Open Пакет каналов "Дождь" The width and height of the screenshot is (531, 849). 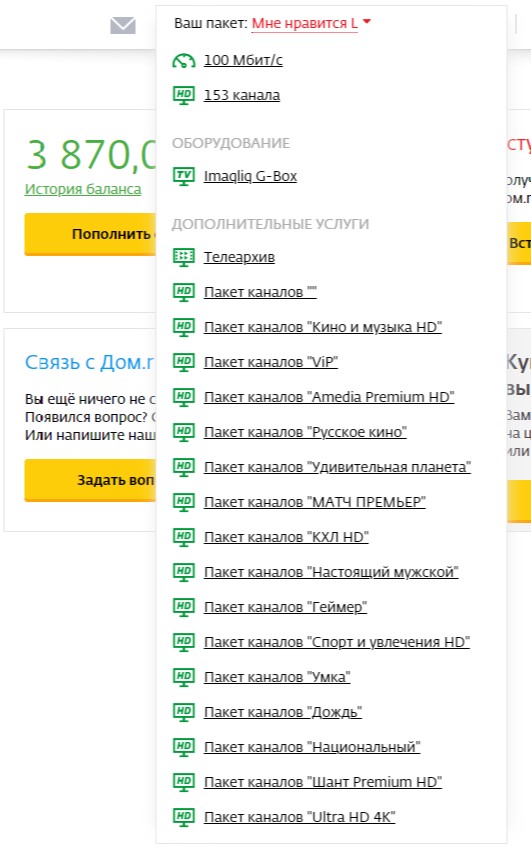[283, 713]
